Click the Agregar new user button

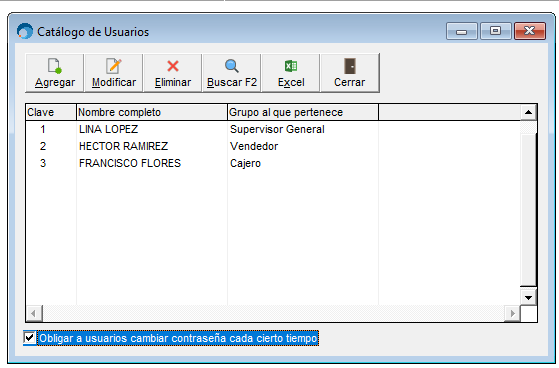click(x=55, y=73)
